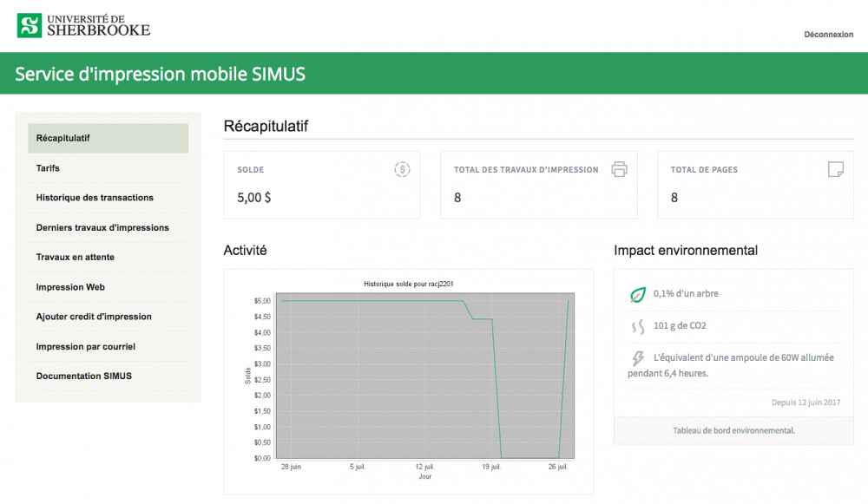Open Historique des transactions

tap(108, 198)
